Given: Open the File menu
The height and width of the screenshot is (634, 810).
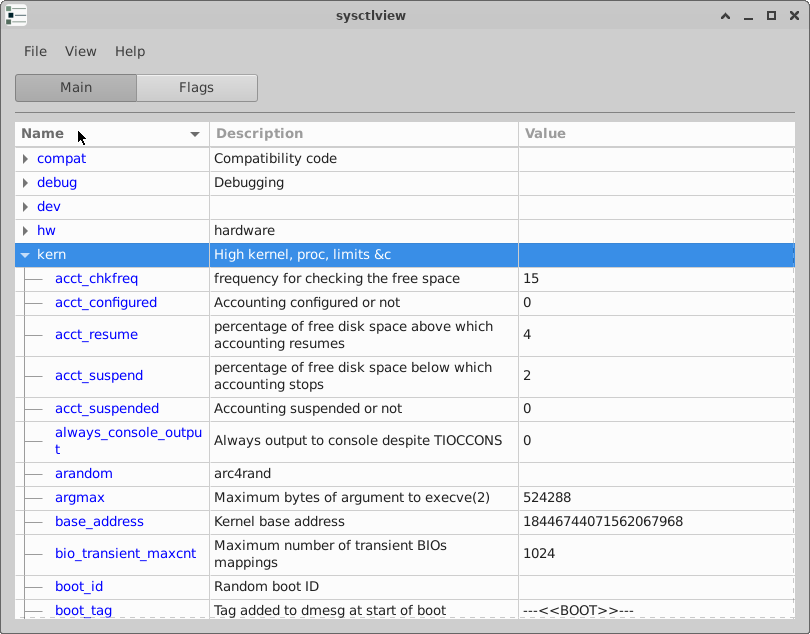Looking at the screenshot, I should coord(35,51).
